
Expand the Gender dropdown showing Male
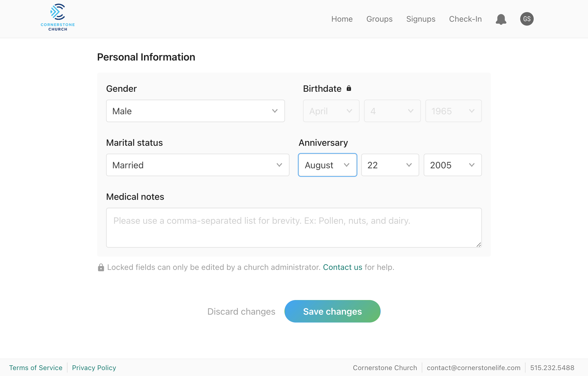(x=196, y=111)
